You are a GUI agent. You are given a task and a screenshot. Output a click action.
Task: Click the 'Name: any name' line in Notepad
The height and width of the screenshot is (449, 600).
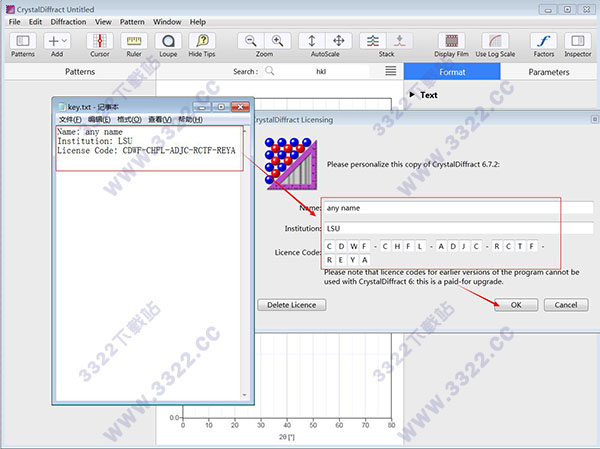tap(90, 132)
